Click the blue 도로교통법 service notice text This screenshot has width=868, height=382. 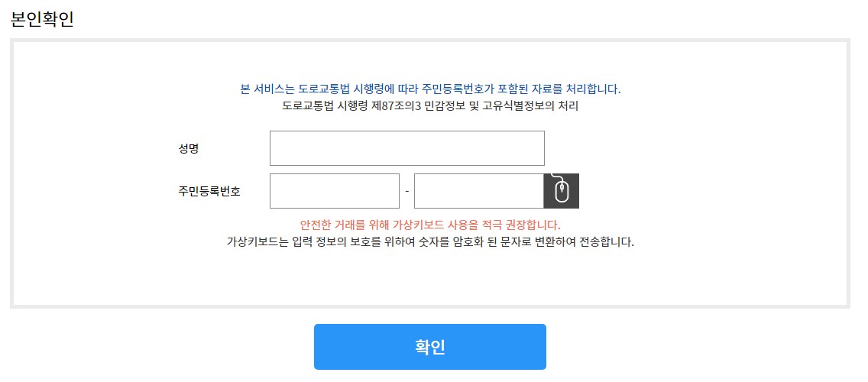[431, 89]
